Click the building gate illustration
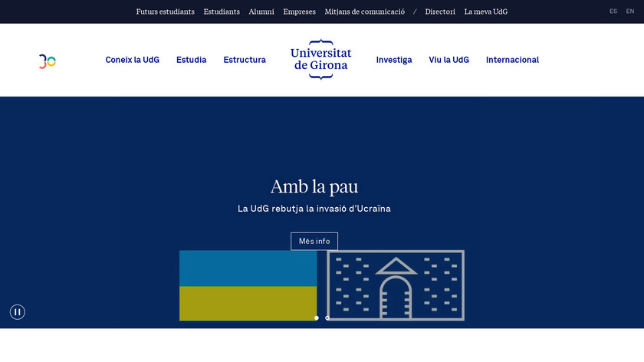The height and width of the screenshot is (362, 644). click(396, 285)
